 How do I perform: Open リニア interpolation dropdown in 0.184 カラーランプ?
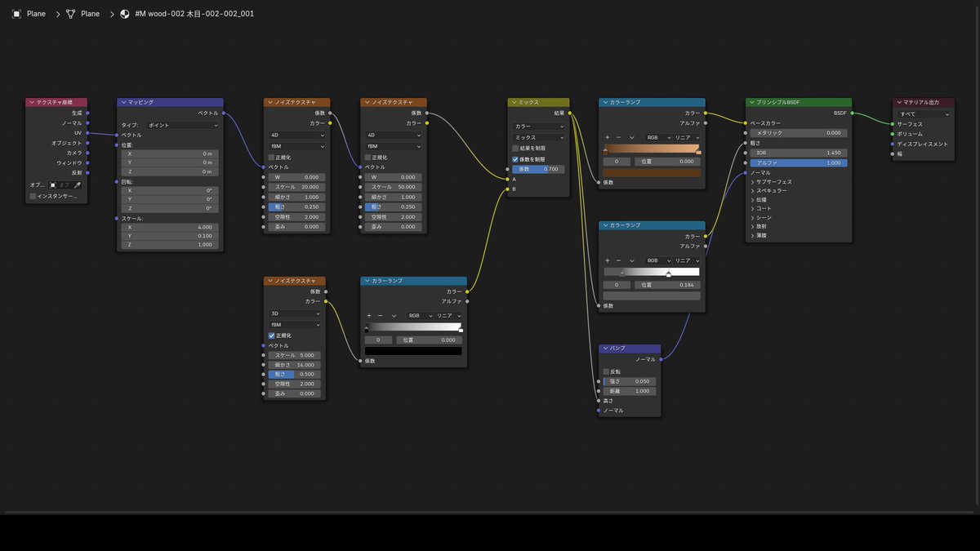coord(686,260)
